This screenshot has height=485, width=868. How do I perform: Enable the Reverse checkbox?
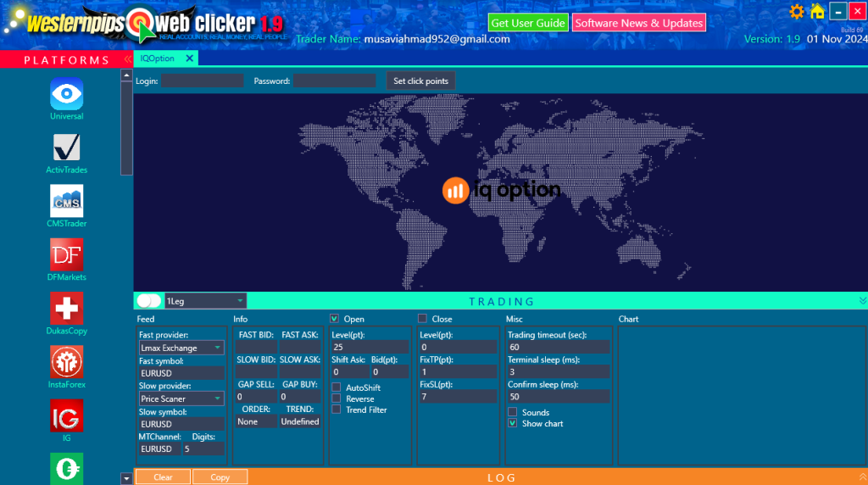pos(336,398)
